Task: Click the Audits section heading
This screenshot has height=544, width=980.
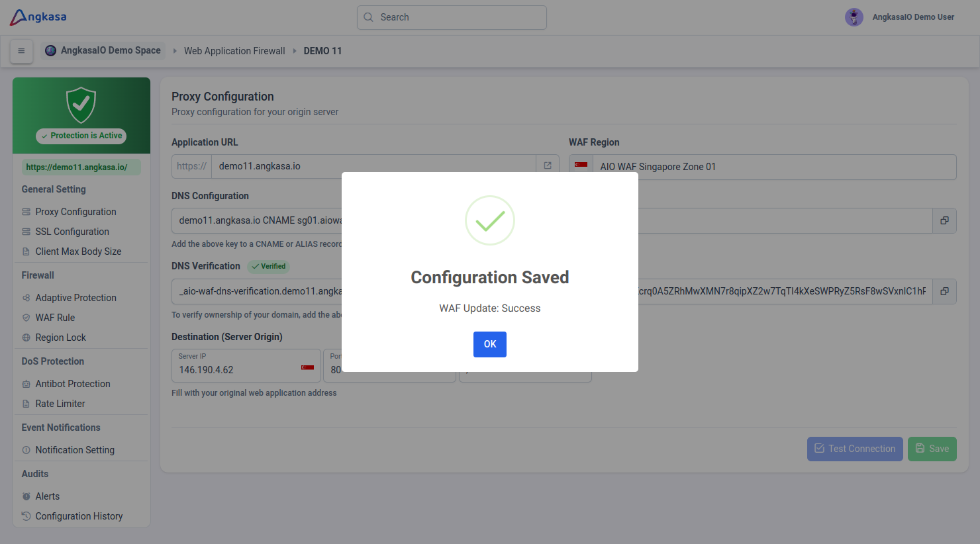Action: (x=35, y=474)
